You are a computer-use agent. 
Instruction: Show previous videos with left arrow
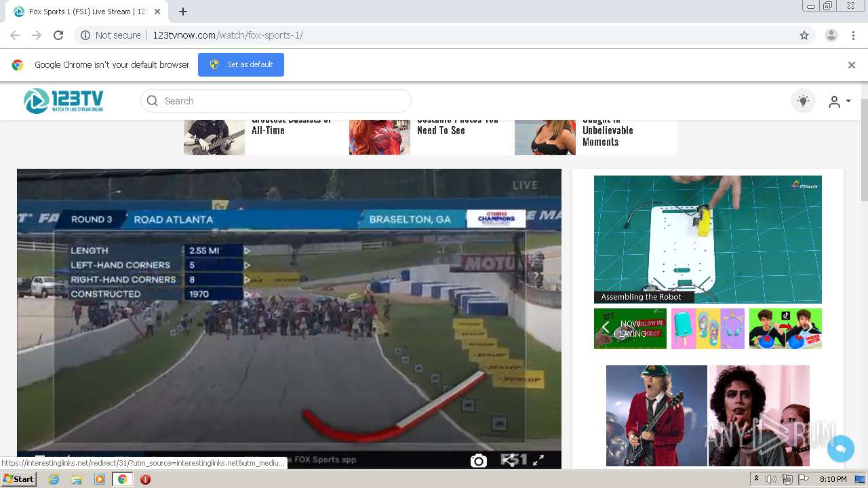pyautogui.click(x=606, y=329)
